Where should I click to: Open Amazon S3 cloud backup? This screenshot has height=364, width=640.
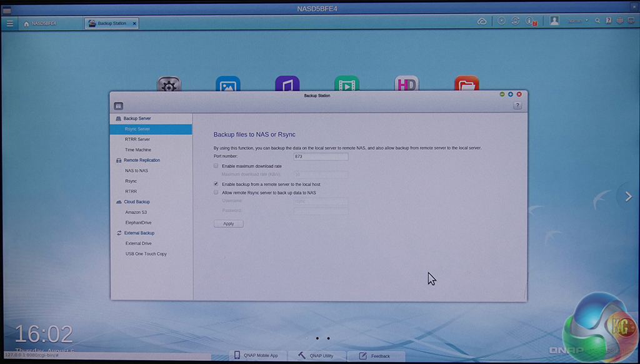pos(136,212)
